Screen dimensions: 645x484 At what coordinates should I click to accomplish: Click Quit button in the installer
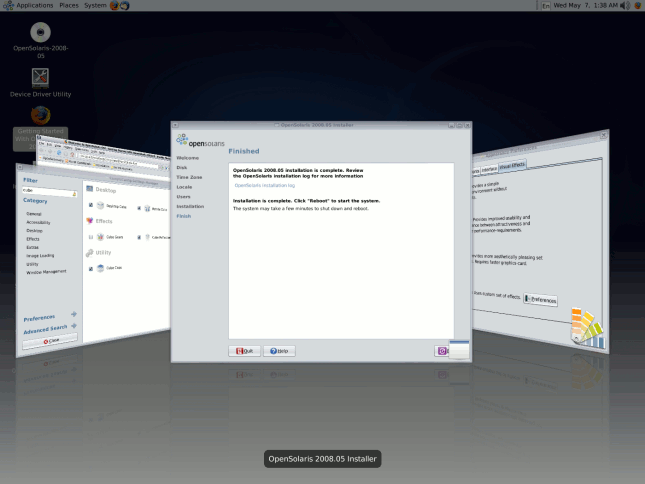[244, 351]
